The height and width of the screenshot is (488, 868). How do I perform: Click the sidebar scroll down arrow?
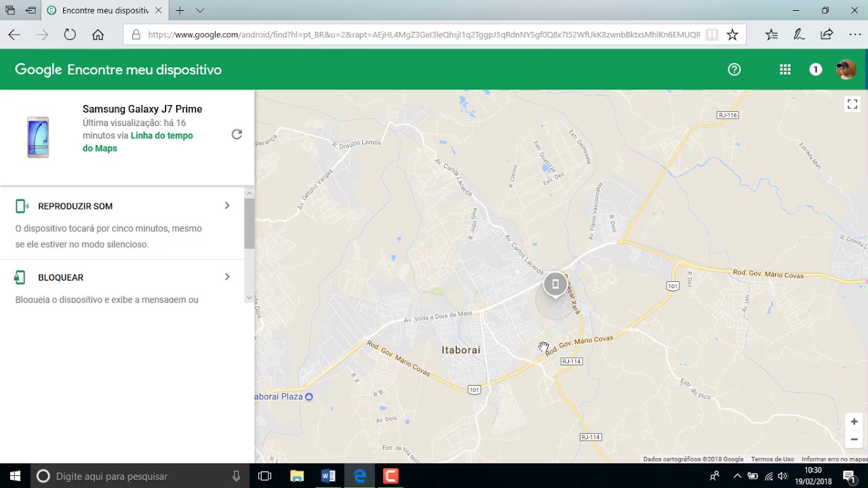click(x=249, y=298)
